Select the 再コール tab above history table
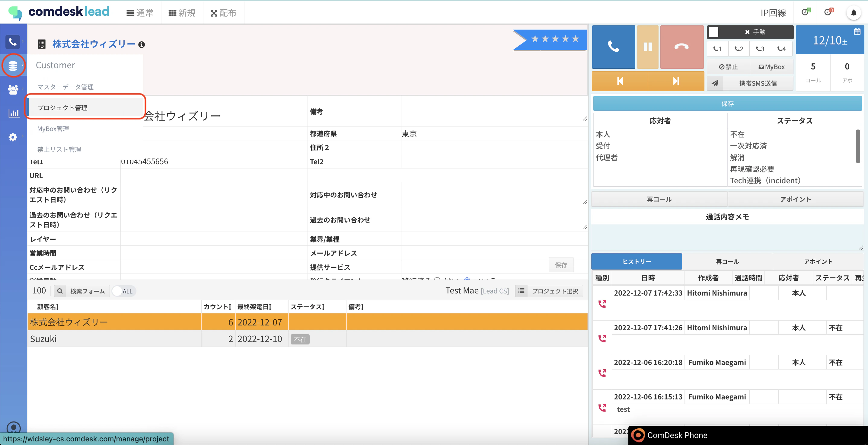This screenshot has height=445, width=868. [x=727, y=262]
